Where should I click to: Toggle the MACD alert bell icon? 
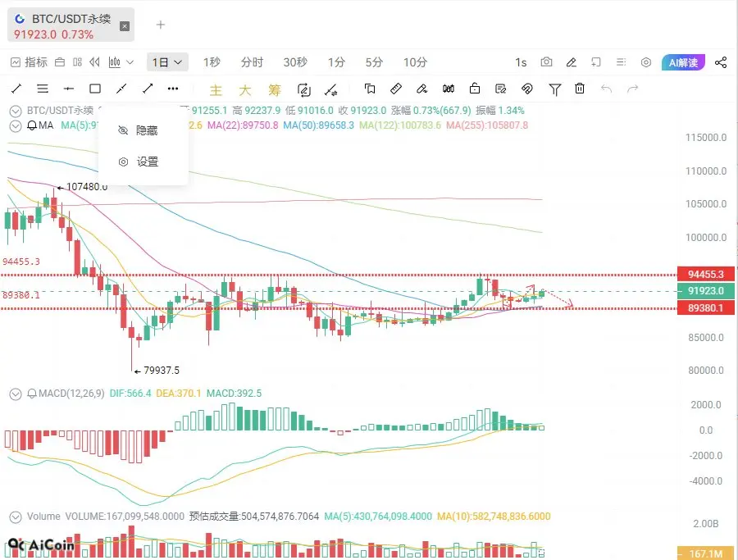[31, 394]
